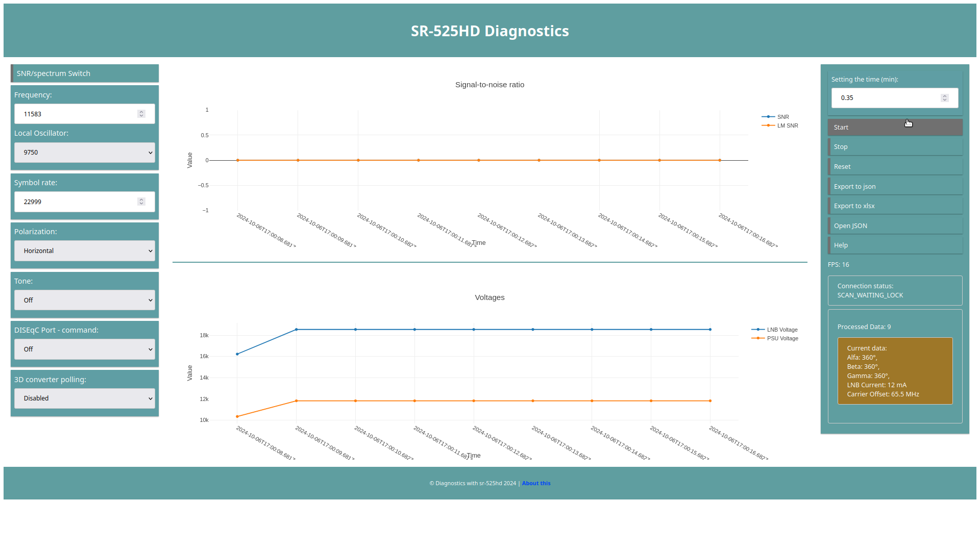
Task: Click the Voltages chart title
Action: [489, 297]
